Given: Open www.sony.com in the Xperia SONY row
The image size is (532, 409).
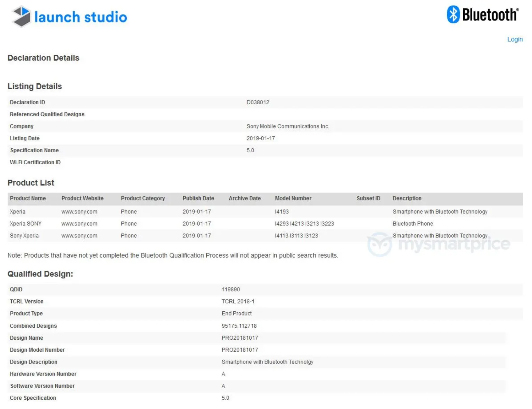Looking at the screenshot, I should [79, 224].
